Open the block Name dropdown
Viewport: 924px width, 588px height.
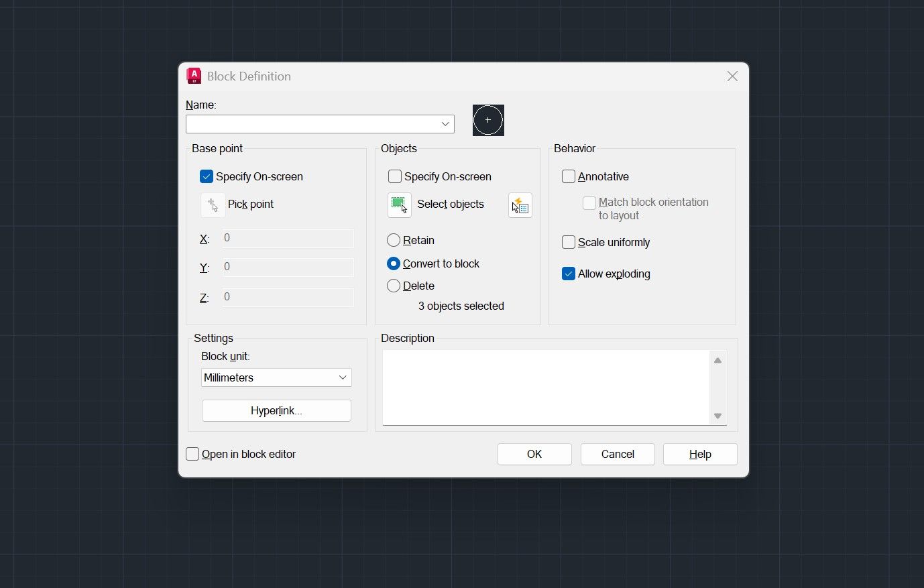click(445, 124)
